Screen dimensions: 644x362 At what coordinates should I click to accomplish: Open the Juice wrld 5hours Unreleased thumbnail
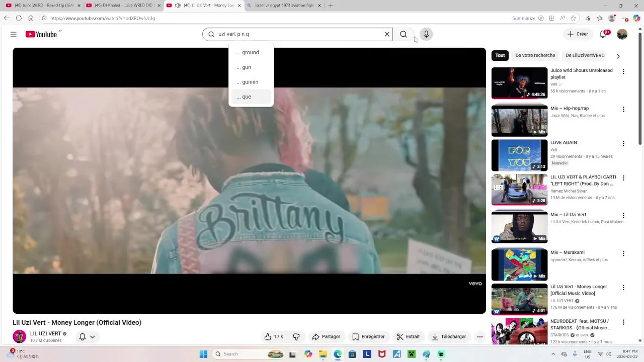click(x=519, y=83)
